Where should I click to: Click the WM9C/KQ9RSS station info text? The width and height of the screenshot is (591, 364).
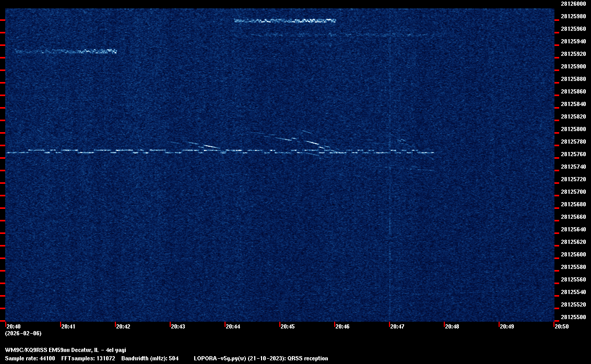point(65,350)
